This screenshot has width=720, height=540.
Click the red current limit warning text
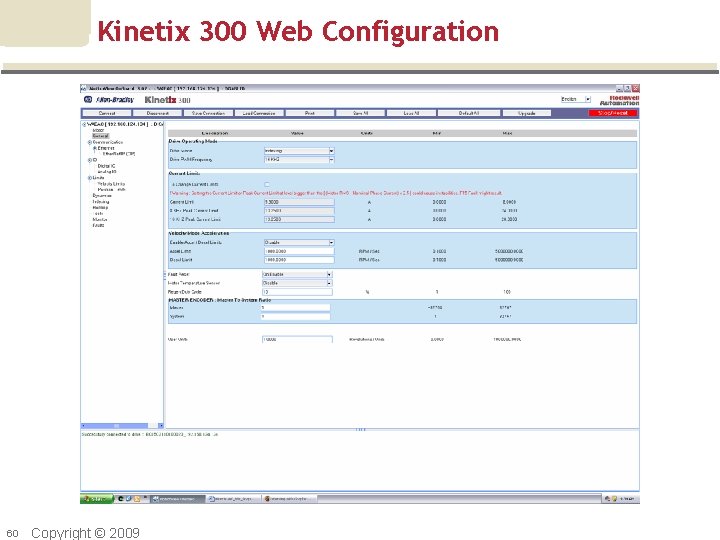pos(336,193)
